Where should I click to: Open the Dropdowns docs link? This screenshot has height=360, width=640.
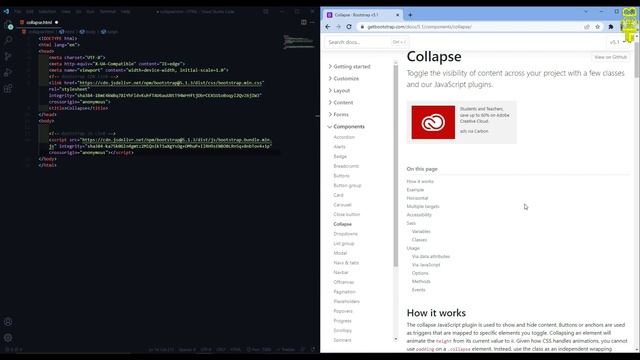coord(345,234)
